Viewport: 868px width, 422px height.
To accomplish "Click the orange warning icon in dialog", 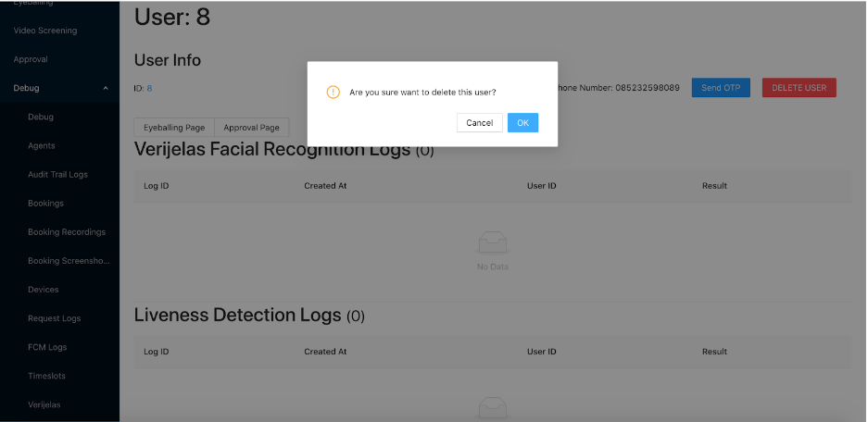I will (333, 93).
